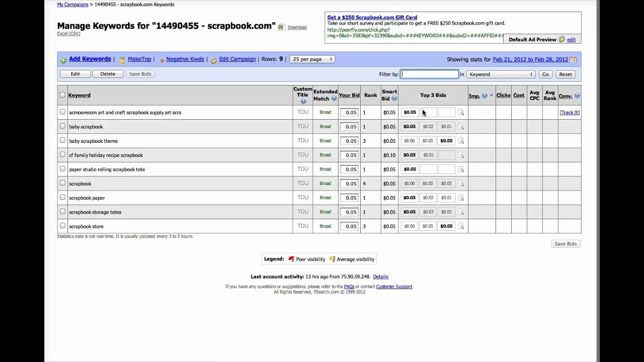The width and height of the screenshot is (644, 362).
Task: Click the Imp. column help icon
Action: [x=485, y=96]
